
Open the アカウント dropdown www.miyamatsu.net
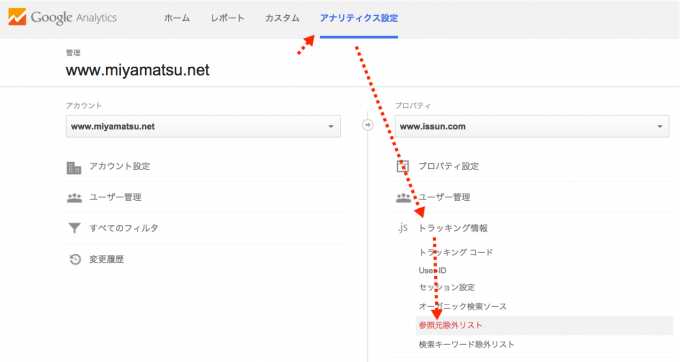203,127
